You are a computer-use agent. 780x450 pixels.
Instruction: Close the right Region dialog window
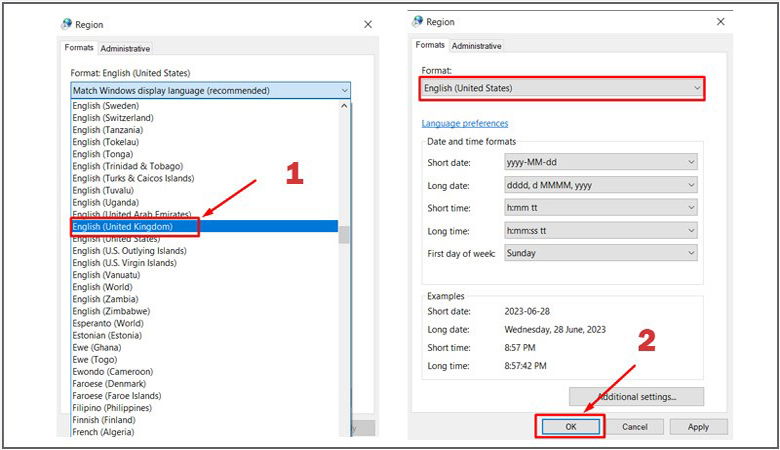pyautogui.click(x=720, y=21)
